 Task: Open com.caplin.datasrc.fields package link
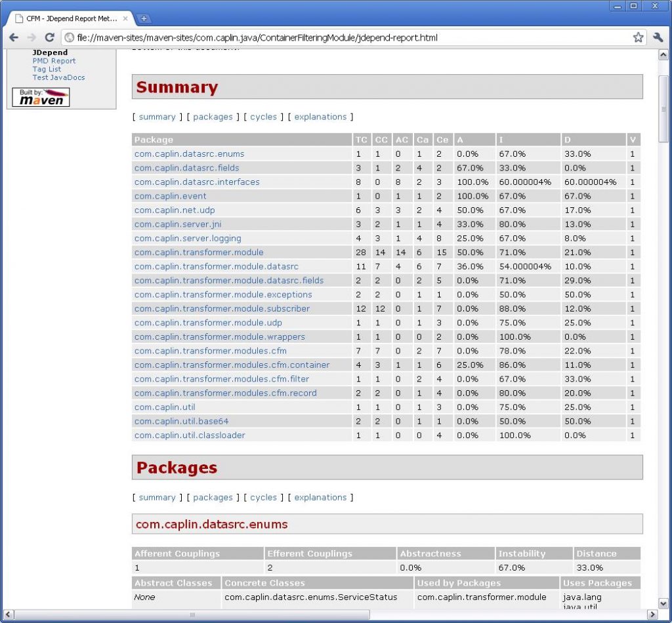[187, 168]
